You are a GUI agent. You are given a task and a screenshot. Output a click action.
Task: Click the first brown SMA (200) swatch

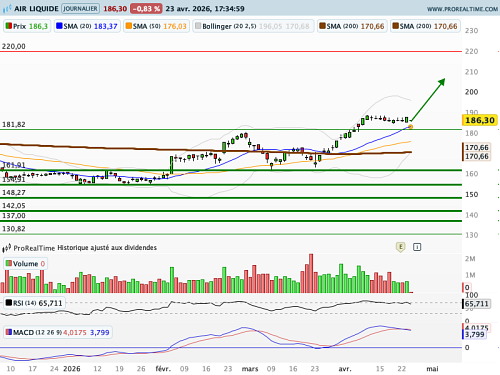(322, 26)
